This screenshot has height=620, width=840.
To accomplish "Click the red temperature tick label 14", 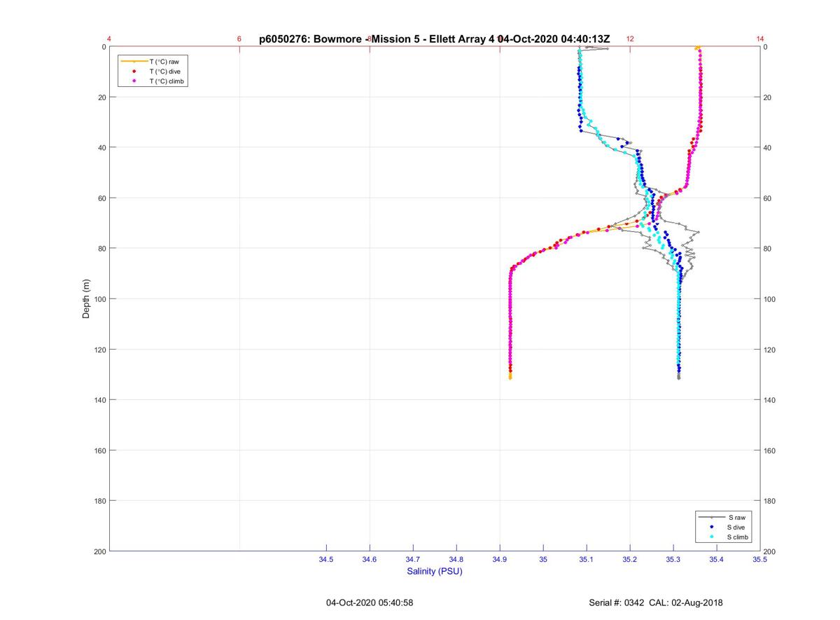I will (760, 39).
